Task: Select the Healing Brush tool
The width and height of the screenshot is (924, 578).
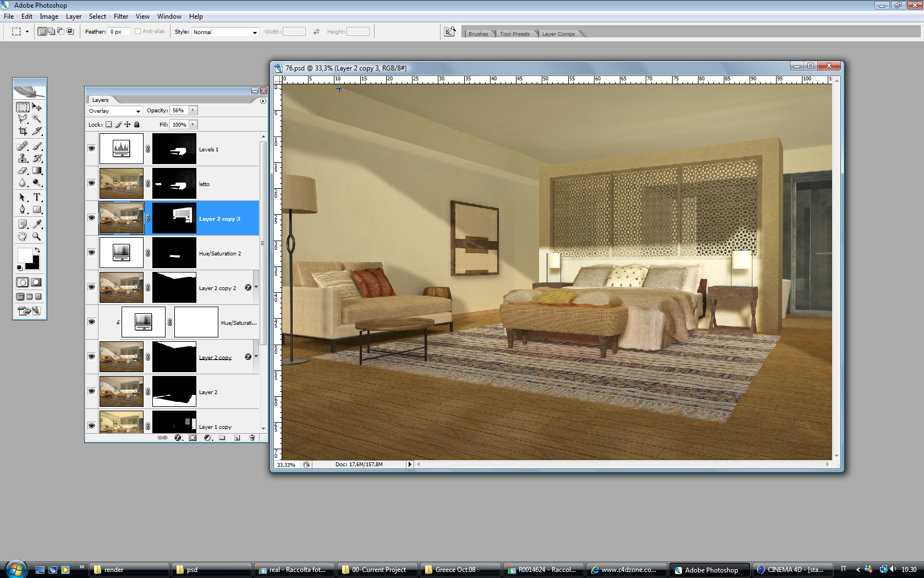Action: 23,146
